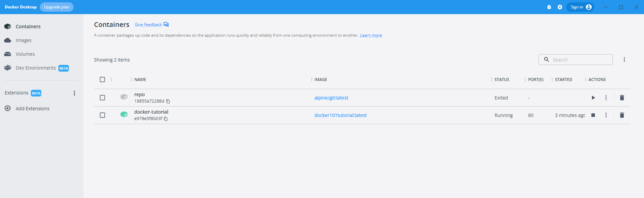Viewport: 644px width, 198px height.
Task: Check the repo container checkbox
Action: (102, 98)
